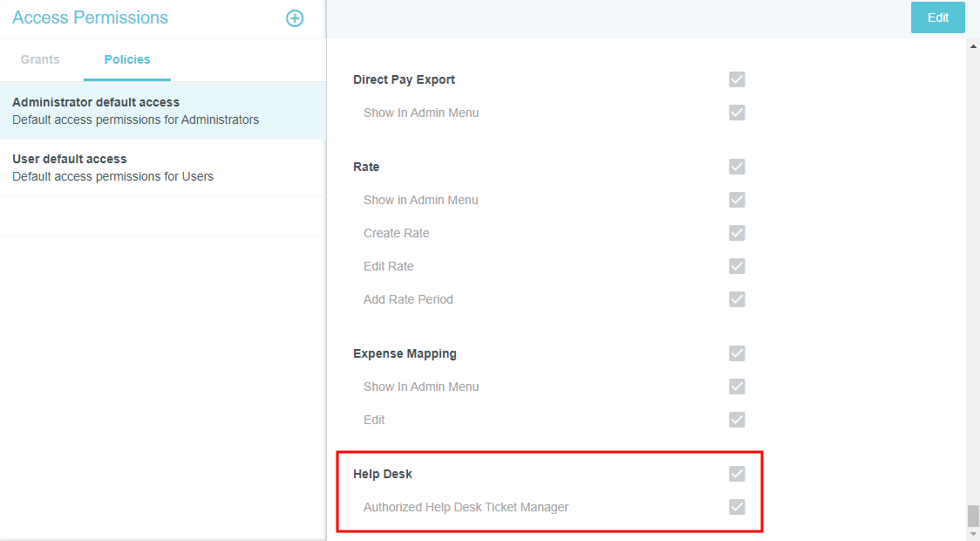Switch to the Grants tab
This screenshot has height=541, width=980.
40,59
